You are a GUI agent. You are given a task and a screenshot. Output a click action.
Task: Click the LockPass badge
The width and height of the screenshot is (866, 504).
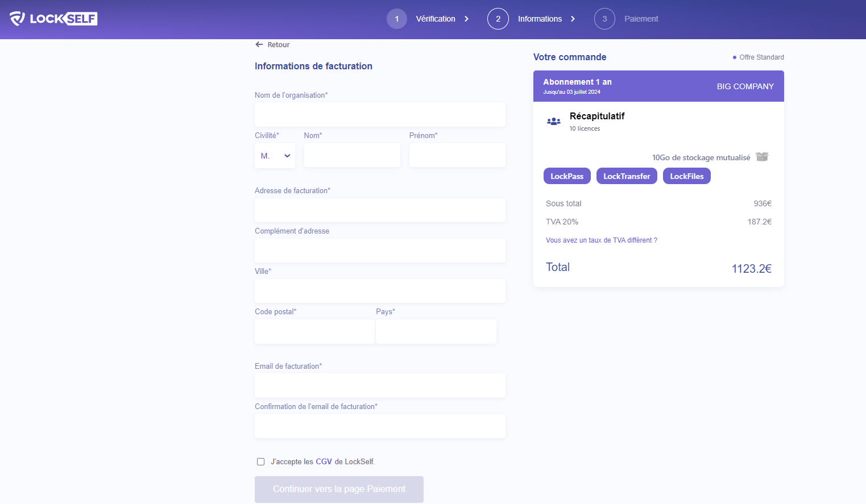(567, 176)
